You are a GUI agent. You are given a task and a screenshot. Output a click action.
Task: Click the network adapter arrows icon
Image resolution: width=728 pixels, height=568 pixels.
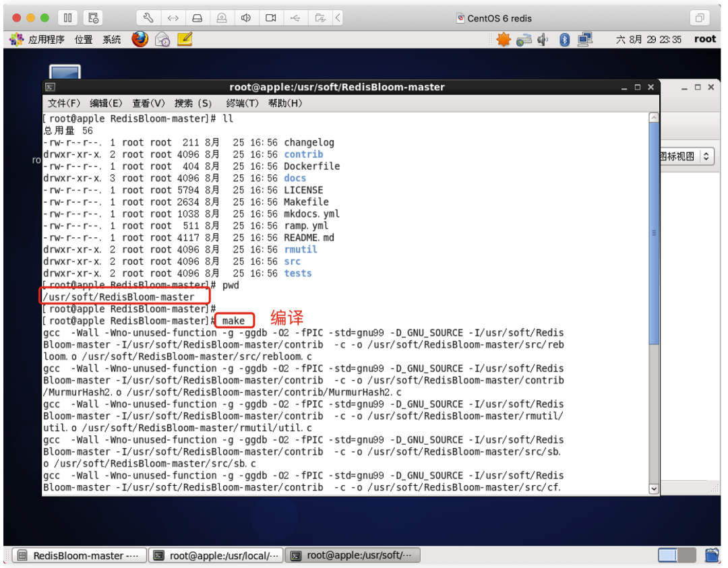173,18
